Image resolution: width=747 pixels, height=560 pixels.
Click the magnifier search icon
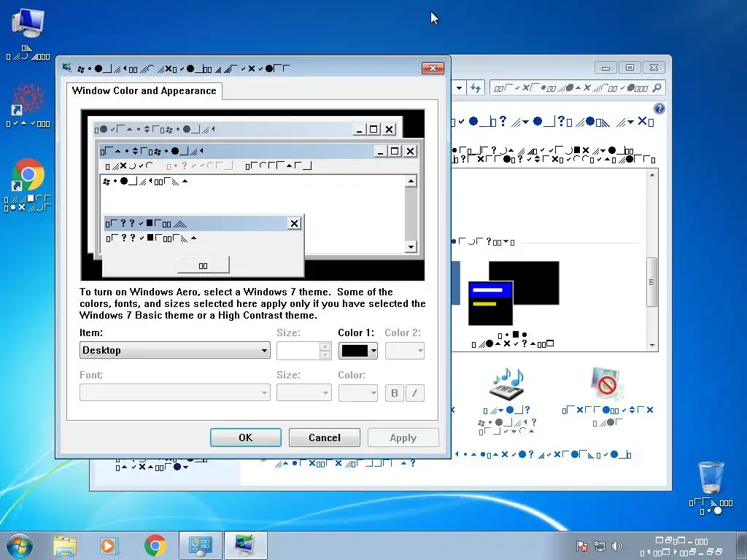pyautogui.click(x=657, y=87)
